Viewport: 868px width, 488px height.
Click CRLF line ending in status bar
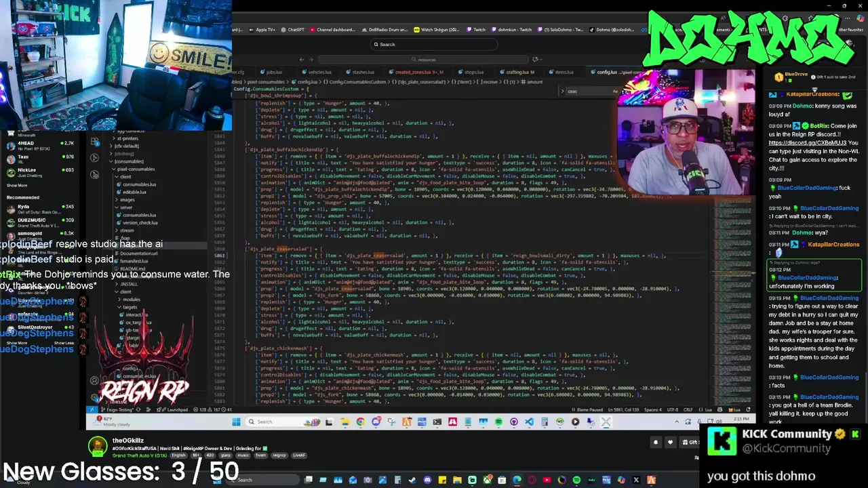(688, 409)
